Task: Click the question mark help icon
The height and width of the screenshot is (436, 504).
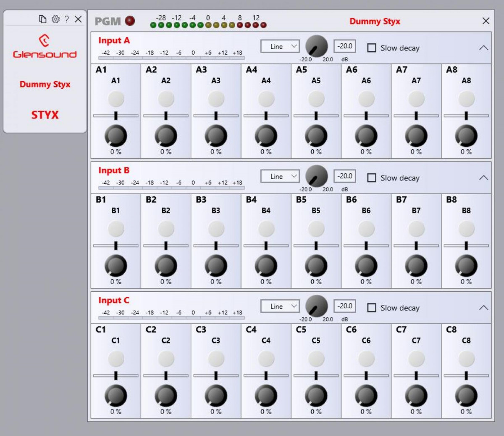Action: (x=66, y=19)
